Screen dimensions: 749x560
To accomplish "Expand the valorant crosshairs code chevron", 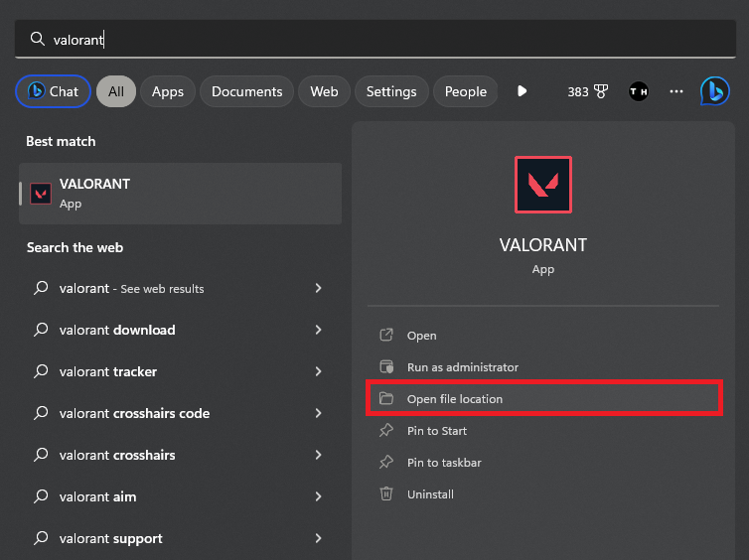I will tap(318, 413).
